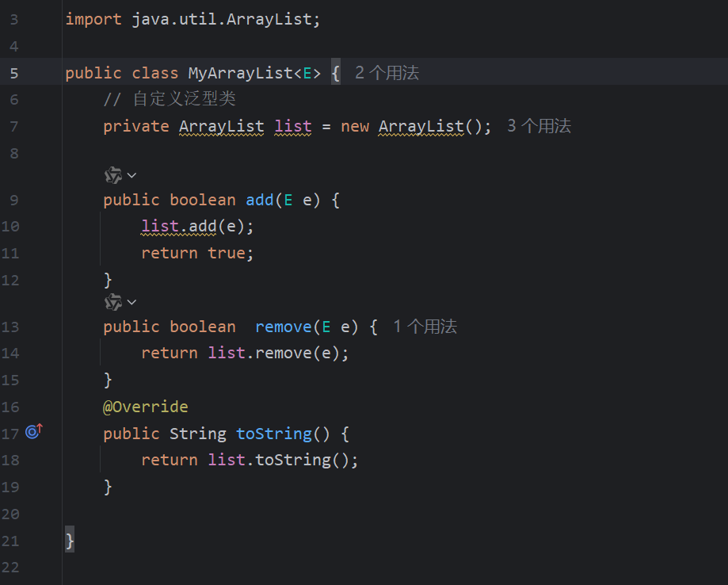Click the 'private' keyword
The width and height of the screenshot is (728, 585).
(x=136, y=126)
